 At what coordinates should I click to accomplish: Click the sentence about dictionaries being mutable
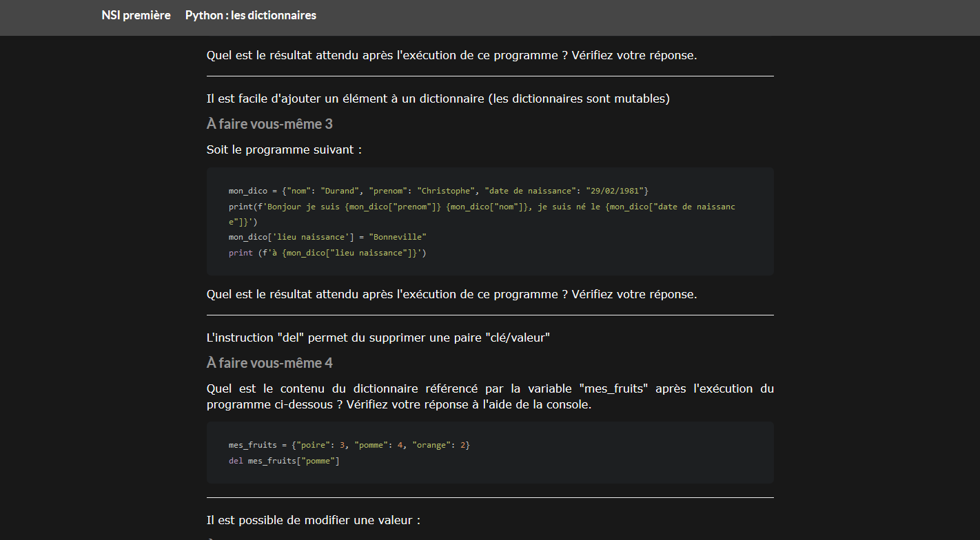pyautogui.click(x=438, y=98)
